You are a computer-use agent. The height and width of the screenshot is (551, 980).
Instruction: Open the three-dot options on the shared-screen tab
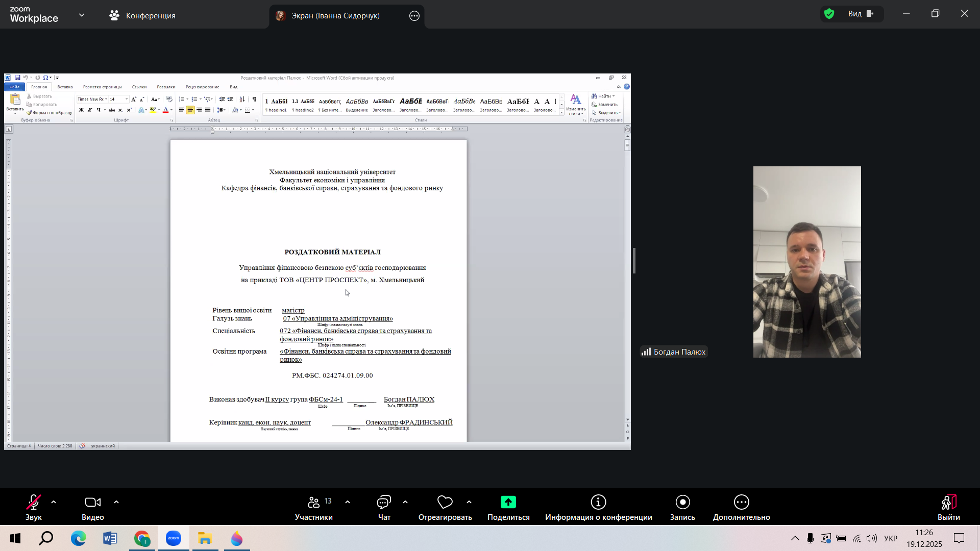coord(414,16)
